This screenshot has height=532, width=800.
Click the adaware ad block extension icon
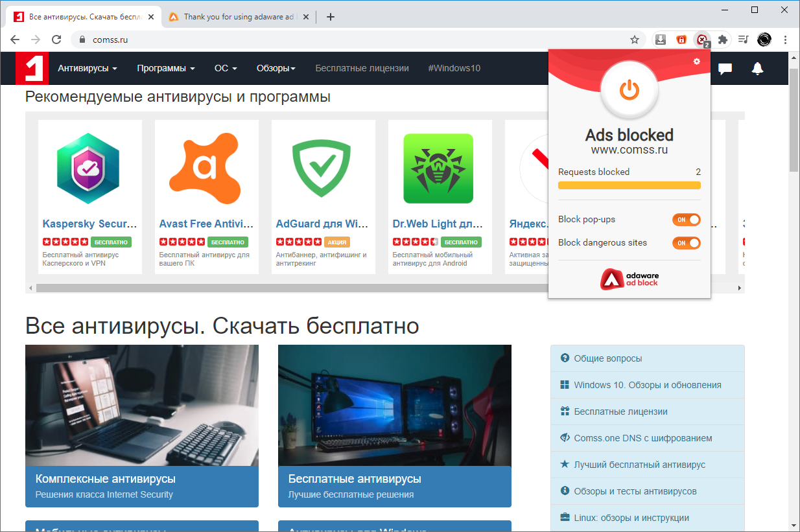(x=702, y=40)
